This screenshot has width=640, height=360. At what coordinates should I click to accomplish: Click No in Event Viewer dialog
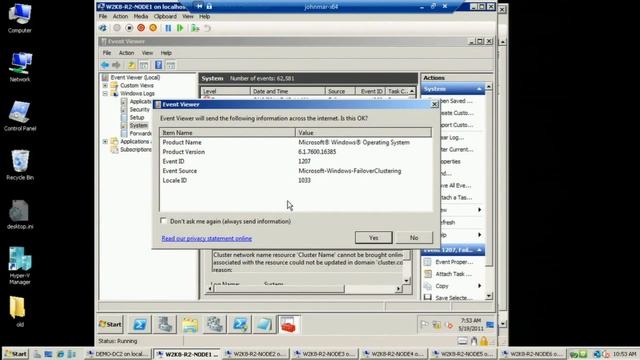pos(414,238)
